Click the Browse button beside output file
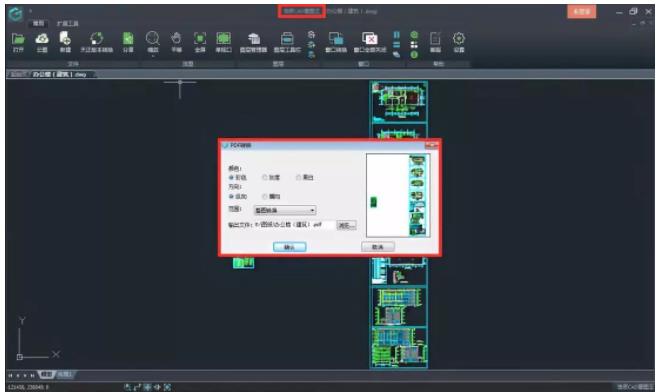Screen dimensions: 657x392 coord(346,225)
